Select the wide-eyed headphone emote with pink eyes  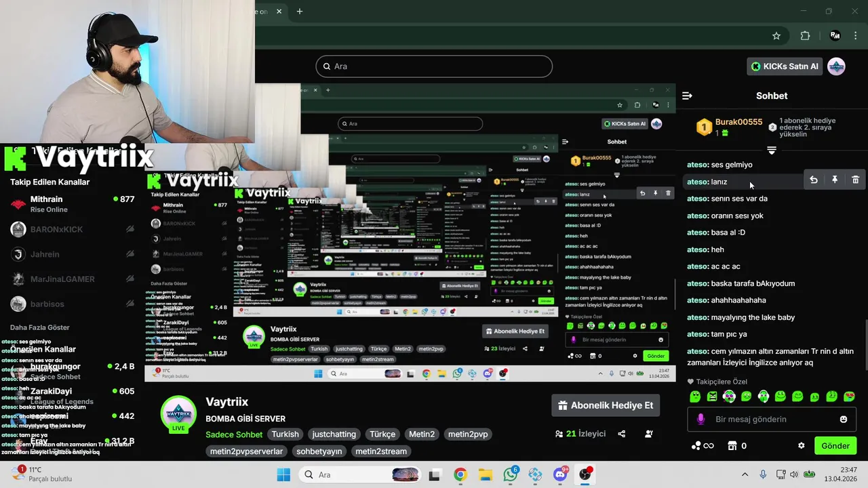tap(729, 396)
